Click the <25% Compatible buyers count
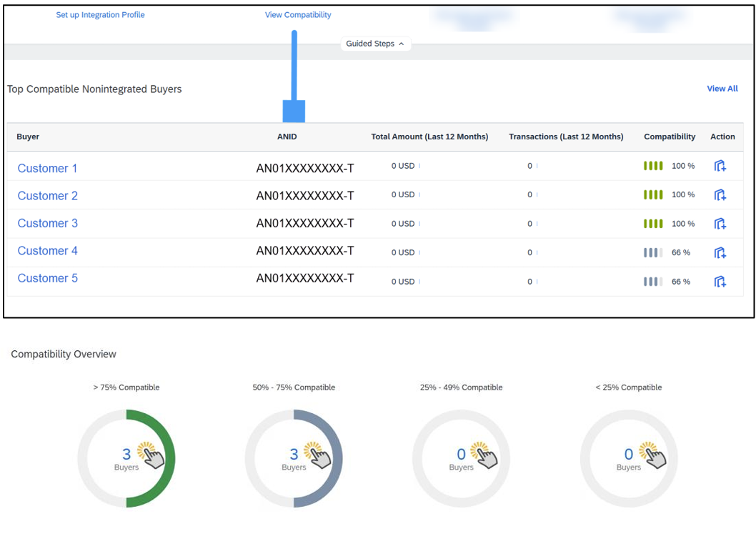Image resolution: width=756 pixels, height=554 pixels. (x=629, y=454)
